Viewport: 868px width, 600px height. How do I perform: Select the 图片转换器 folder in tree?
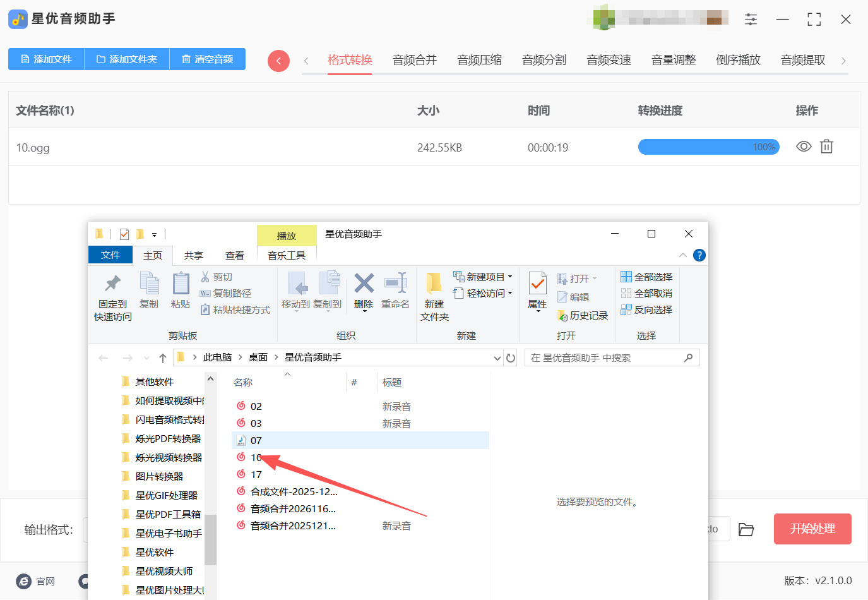click(159, 476)
